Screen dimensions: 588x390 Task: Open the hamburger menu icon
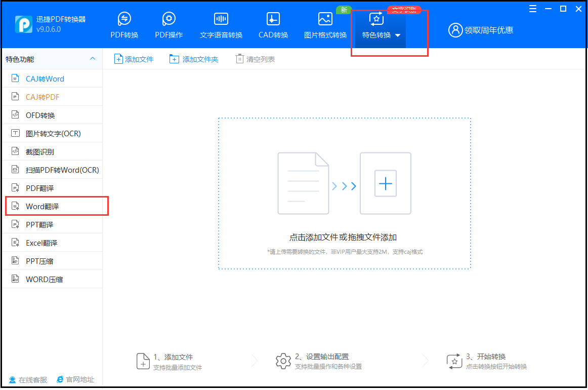tap(532, 9)
